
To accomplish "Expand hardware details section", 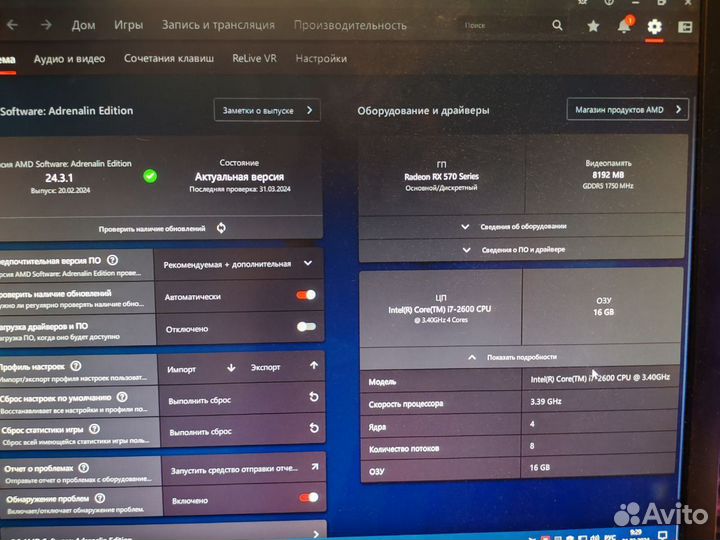I will [522, 226].
